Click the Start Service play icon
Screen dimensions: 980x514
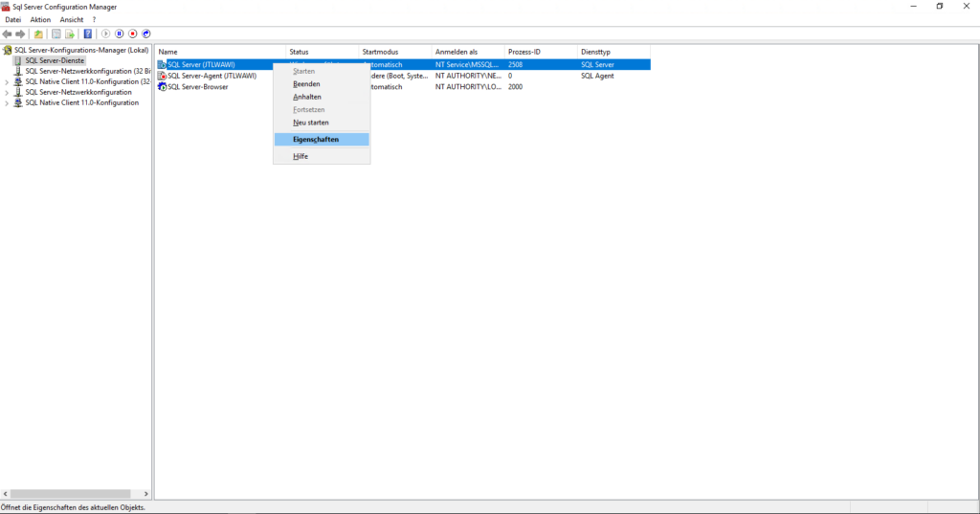(x=105, y=34)
